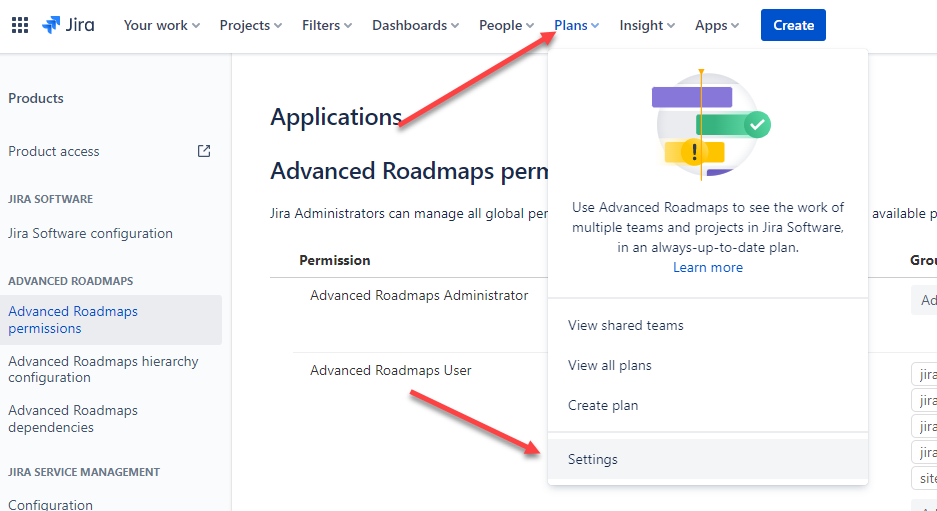Click the blue Create button
This screenshot has width=937, height=511.
click(x=793, y=25)
